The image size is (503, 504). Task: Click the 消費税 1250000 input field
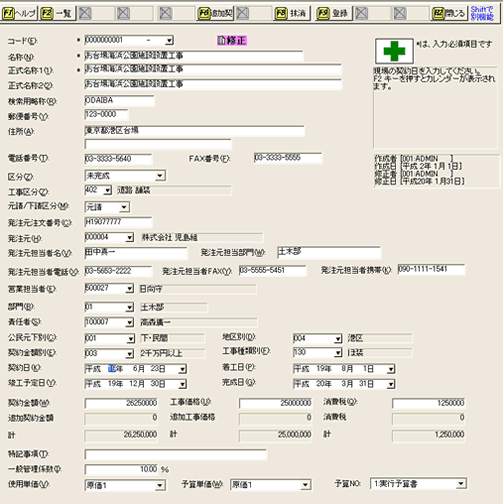(429, 403)
